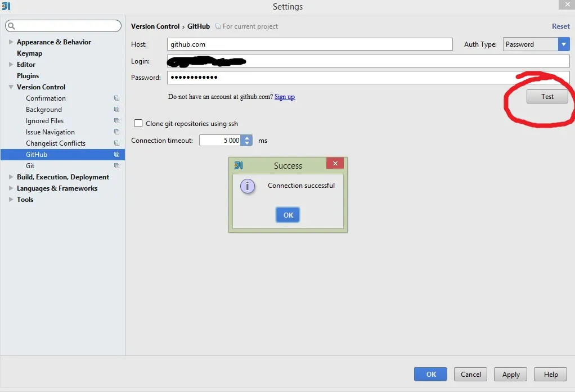This screenshot has height=392, width=575.
Task: Click the Sign up link
Action: (285, 97)
